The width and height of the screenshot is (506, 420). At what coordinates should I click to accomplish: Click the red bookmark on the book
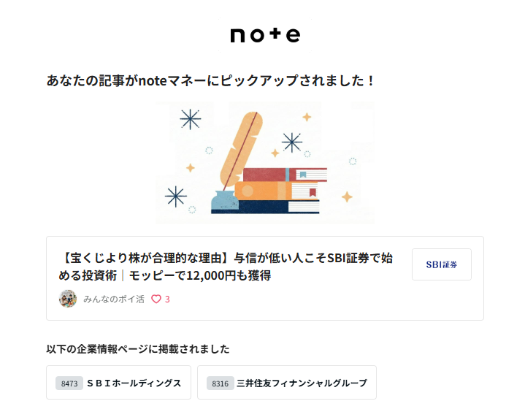pos(313,194)
